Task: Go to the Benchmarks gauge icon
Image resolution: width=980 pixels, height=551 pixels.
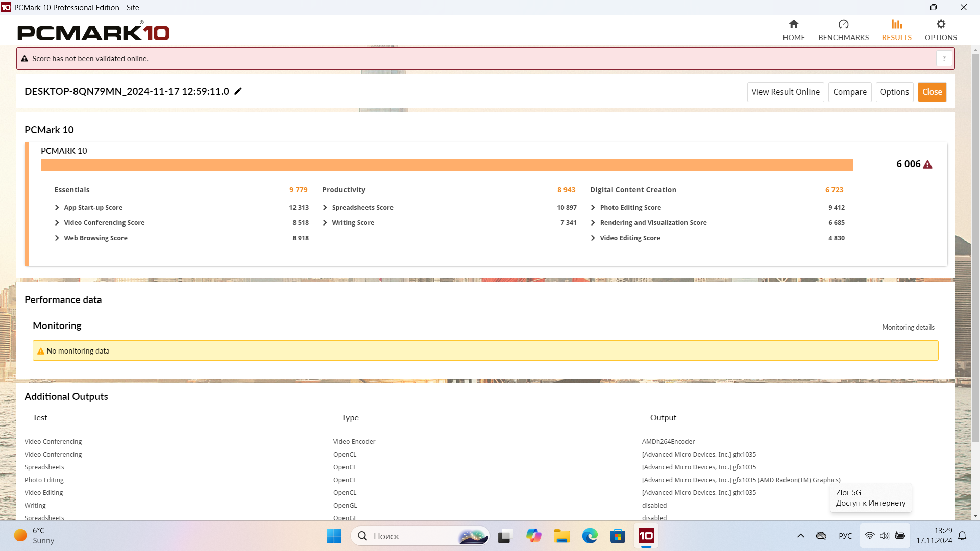Action: point(843,24)
